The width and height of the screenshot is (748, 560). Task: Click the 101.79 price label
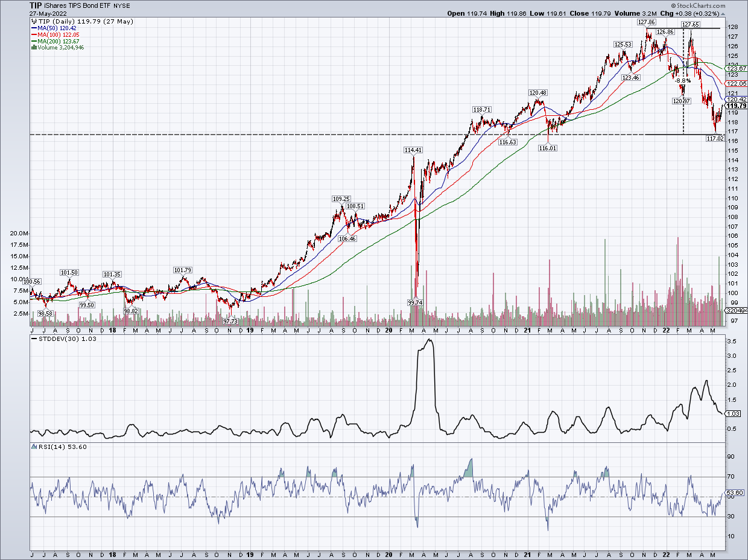point(182,270)
